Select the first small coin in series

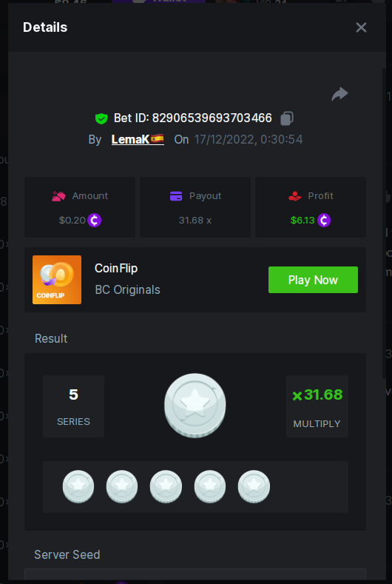pos(78,487)
